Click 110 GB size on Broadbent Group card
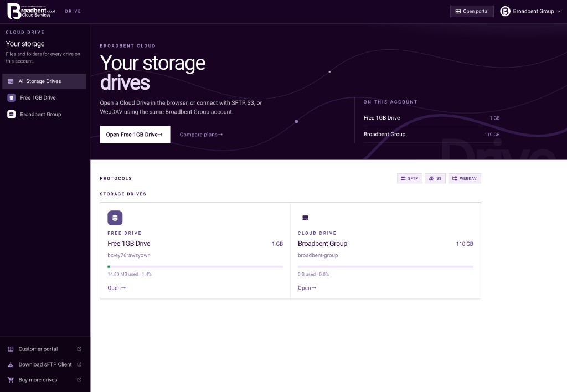567x392 pixels. 465,244
